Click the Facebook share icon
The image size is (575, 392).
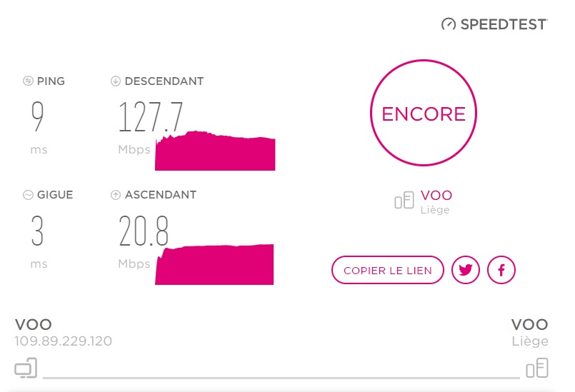[x=501, y=270]
